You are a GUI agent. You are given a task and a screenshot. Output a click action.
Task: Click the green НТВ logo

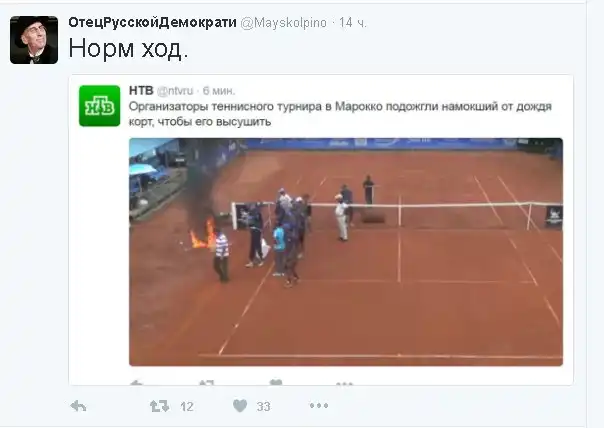click(99, 106)
